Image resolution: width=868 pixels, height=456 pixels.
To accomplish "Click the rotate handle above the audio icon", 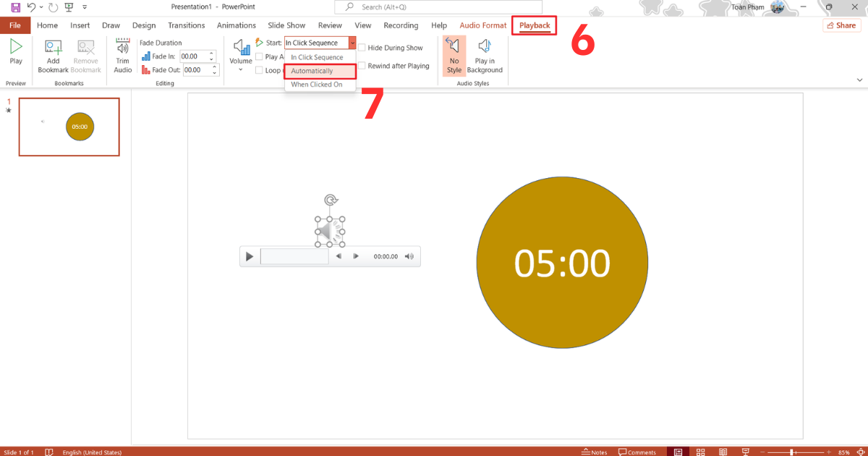I will (331, 200).
